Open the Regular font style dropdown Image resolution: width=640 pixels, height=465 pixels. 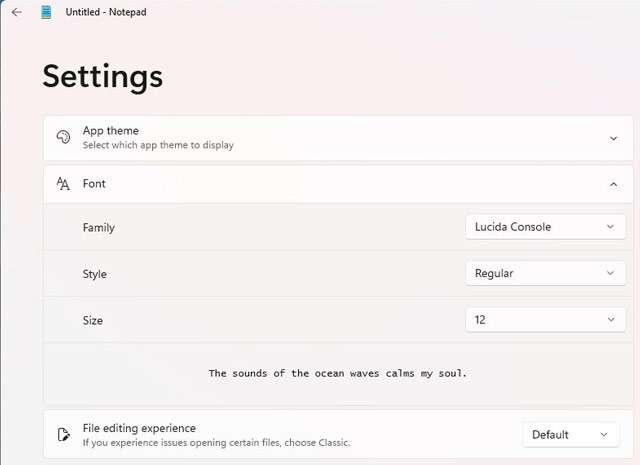coord(546,273)
